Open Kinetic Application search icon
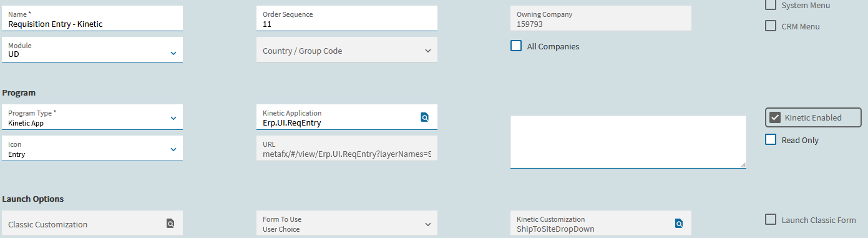Viewport: 868px width, 238px height. (424, 117)
